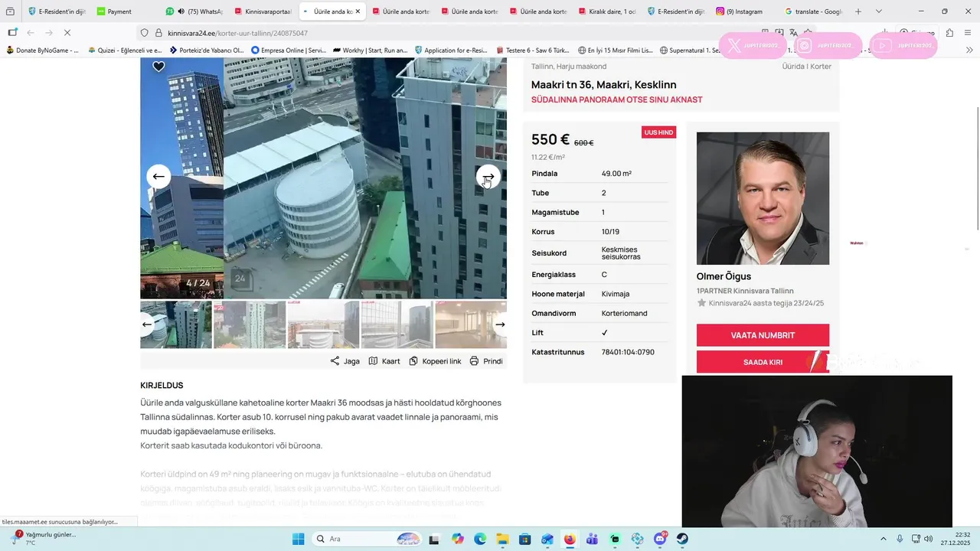Stop page loading with X button
This screenshot has height=551, width=980.
pyautogui.click(x=67, y=33)
